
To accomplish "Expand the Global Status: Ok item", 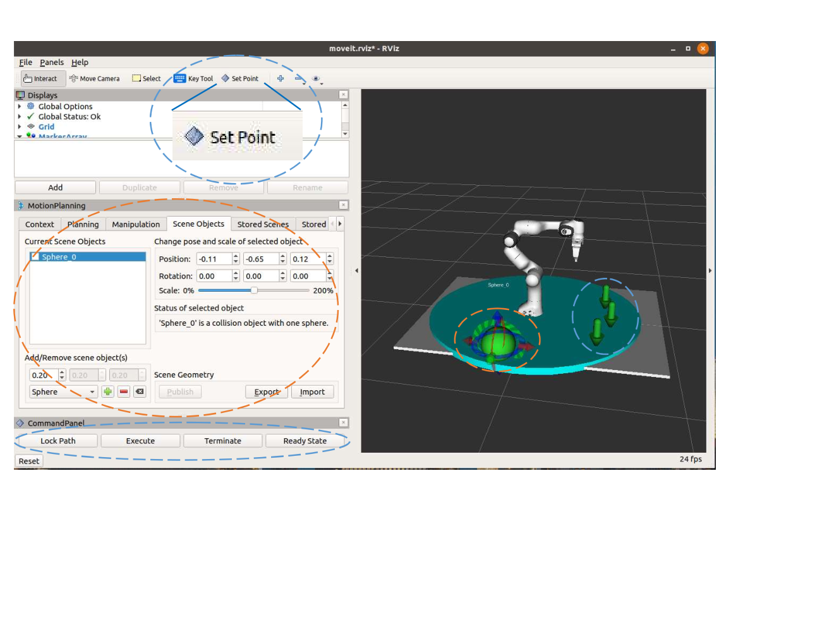I will (20, 117).
